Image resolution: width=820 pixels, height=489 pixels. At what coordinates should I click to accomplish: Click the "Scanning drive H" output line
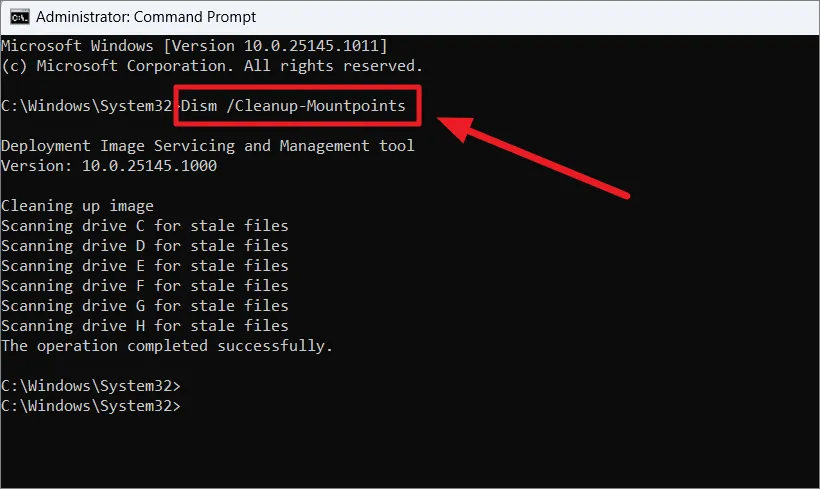(x=144, y=326)
